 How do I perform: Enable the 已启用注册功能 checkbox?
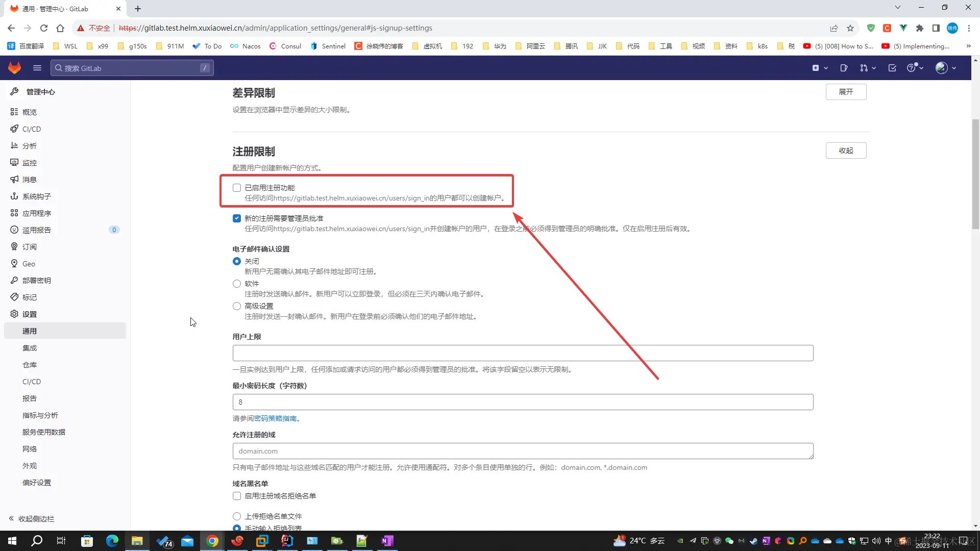[237, 188]
